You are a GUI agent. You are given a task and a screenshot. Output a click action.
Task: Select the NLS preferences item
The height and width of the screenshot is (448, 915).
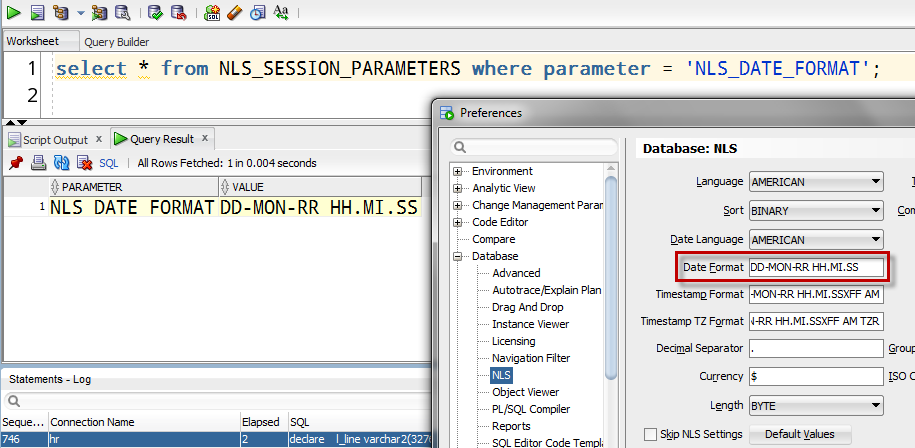click(501, 374)
